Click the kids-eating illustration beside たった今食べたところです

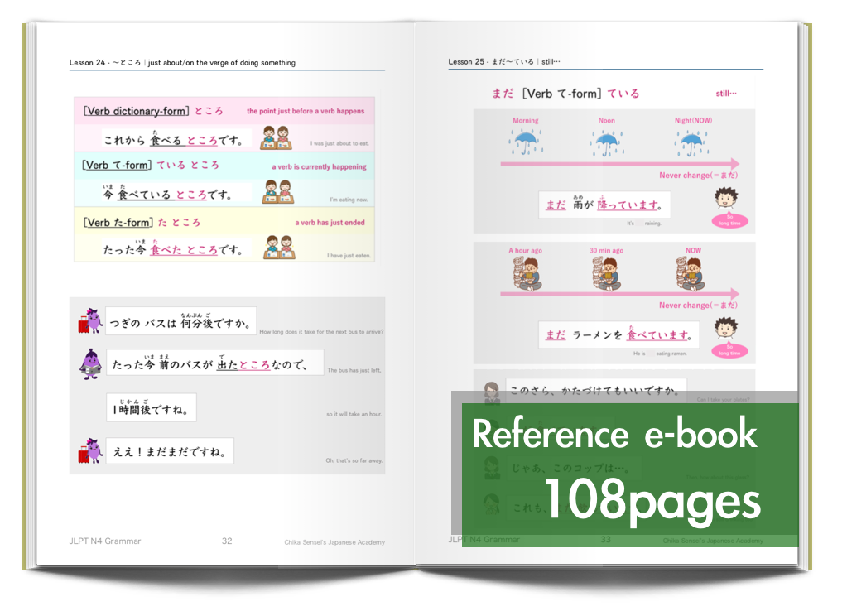pyautogui.click(x=279, y=248)
